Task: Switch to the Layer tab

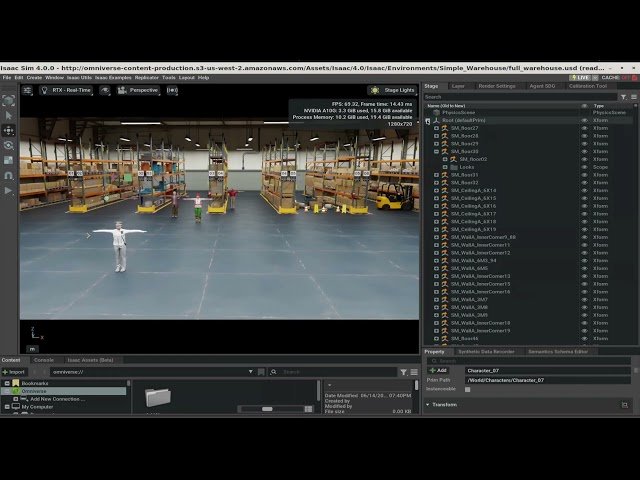Action: (x=458, y=86)
